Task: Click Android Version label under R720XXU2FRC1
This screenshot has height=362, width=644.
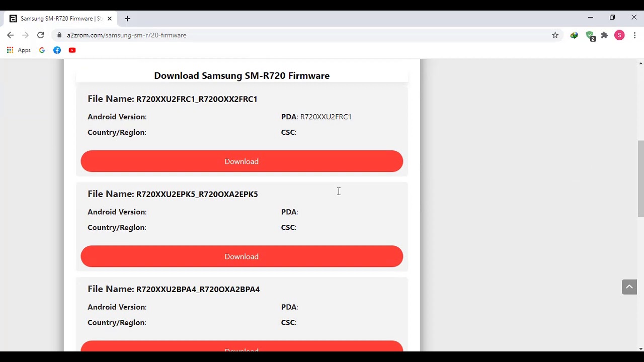Action: point(117,117)
